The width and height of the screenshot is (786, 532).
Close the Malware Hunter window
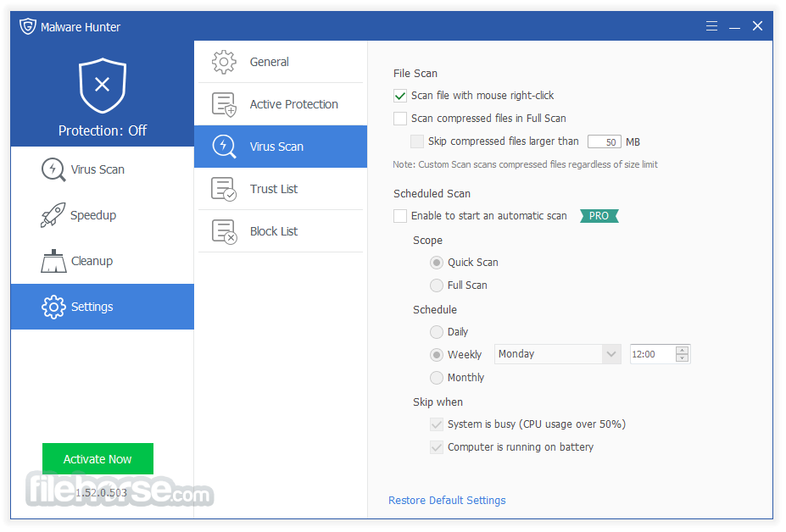point(757,26)
